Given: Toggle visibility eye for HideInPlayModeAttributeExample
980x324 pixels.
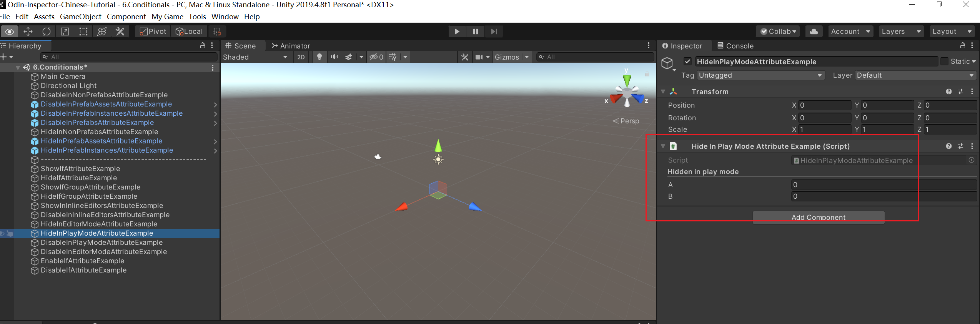Looking at the screenshot, I should point(2,233).
